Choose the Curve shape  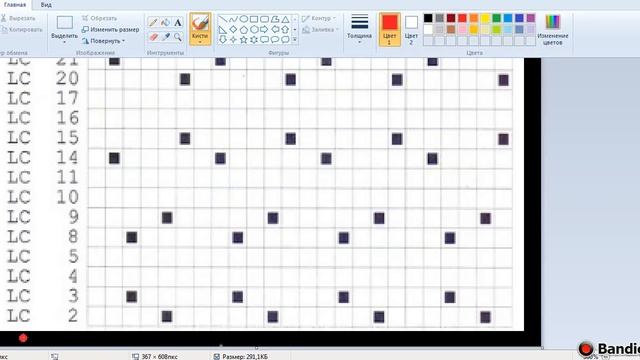[233, 19]
